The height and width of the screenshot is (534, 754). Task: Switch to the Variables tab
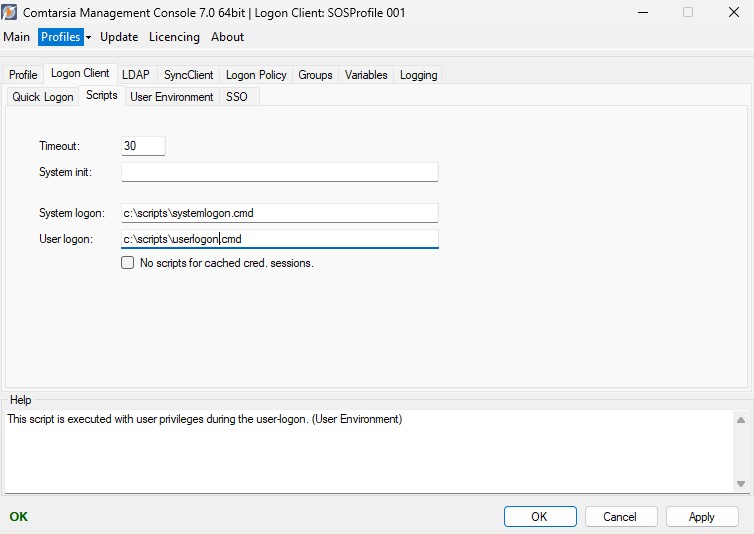click(x=366, y=75)
